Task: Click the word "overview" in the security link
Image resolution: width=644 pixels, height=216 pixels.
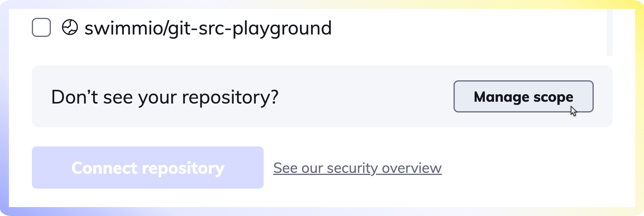Action: [412, 168]
